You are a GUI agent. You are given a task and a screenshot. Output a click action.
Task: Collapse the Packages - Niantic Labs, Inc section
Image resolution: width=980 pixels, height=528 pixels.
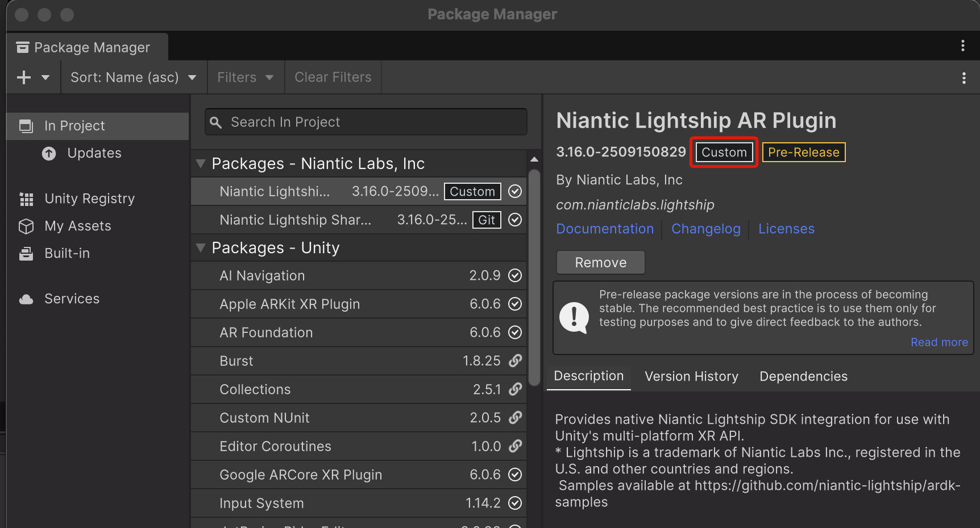click(201, 163)
